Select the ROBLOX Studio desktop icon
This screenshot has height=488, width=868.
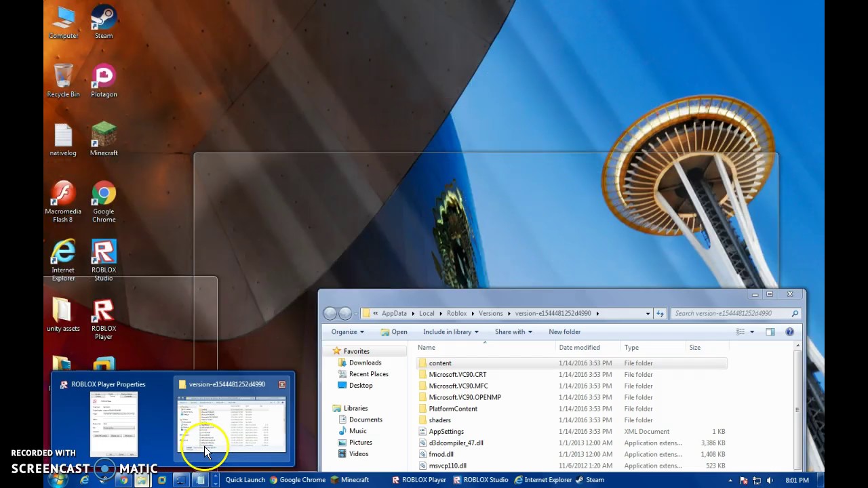(x=104, y=260)
